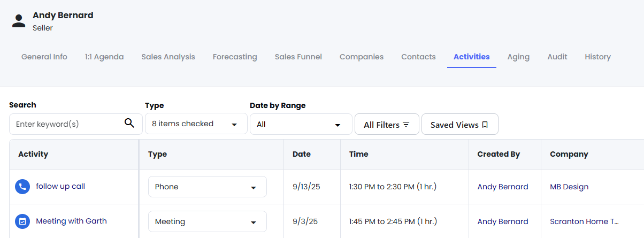This screenshot has height=238, width=644.
Task: Open the Meeting type dropdown in second row
Action: 207,221
